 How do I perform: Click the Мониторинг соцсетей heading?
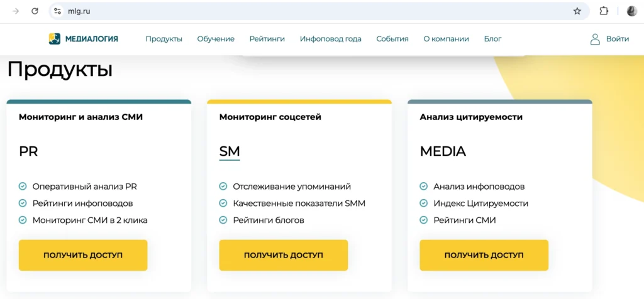[270, 117]
